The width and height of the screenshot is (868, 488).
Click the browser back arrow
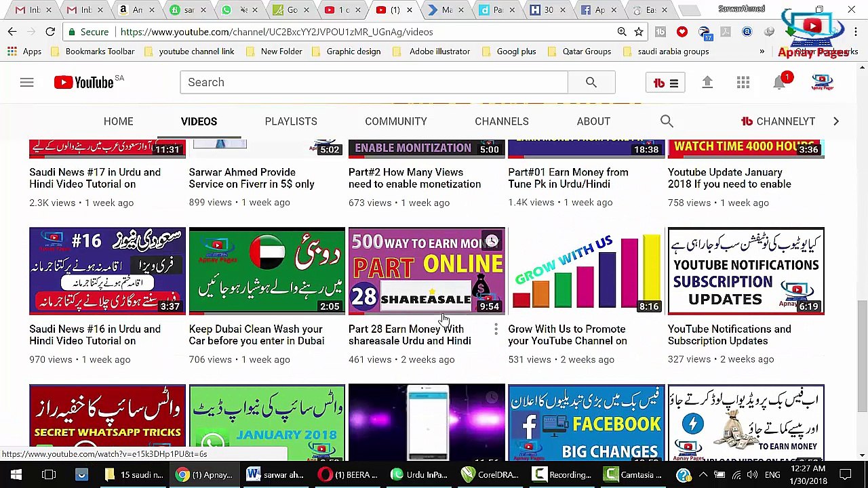[x=12, y=32]
